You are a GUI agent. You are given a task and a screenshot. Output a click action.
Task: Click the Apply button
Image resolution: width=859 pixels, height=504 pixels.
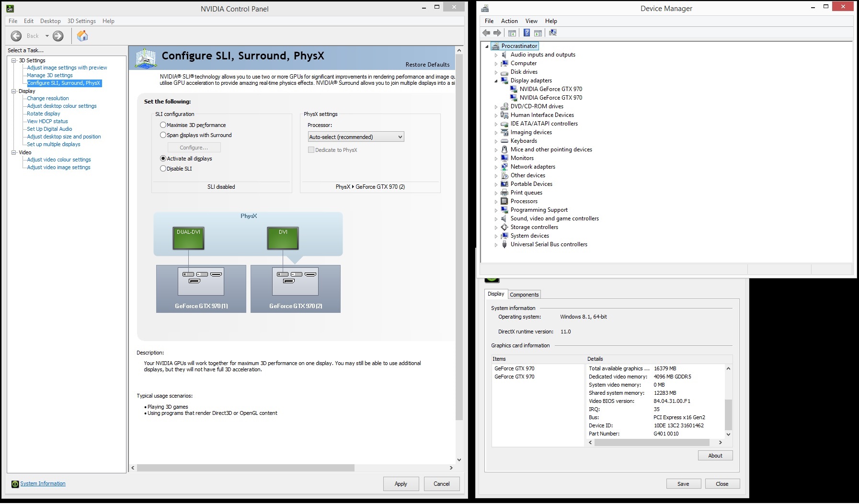tap(401, 484)
